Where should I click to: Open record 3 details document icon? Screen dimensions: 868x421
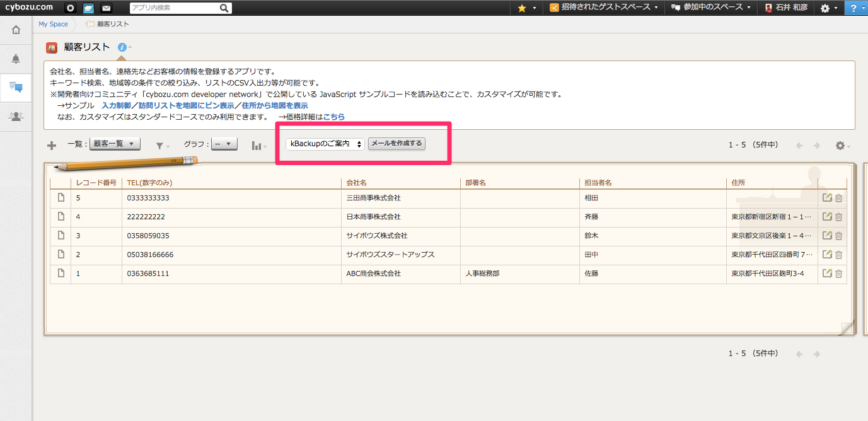click(61, 236)
